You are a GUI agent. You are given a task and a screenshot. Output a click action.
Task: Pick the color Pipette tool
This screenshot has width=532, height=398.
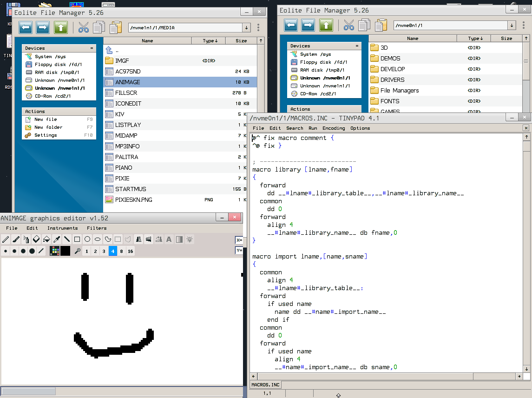57,239
